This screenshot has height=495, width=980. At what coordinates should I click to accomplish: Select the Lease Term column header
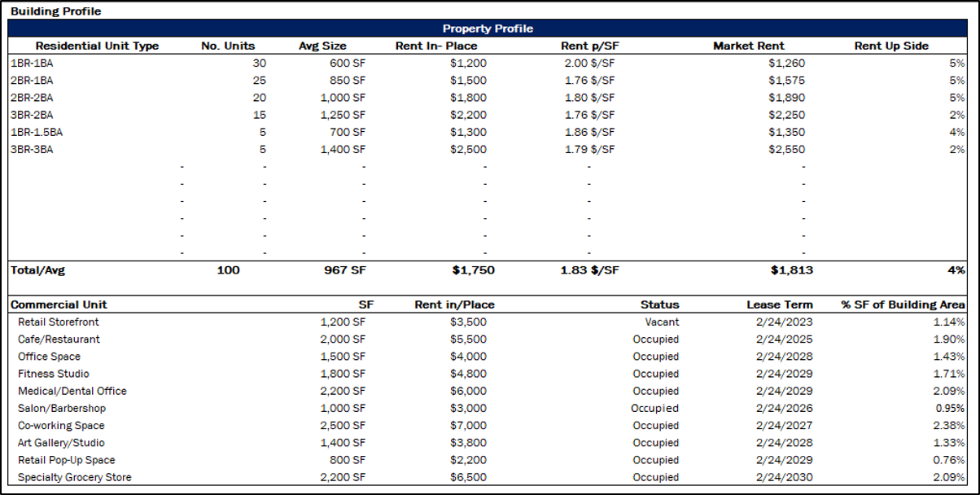click(x=778, y=304)
